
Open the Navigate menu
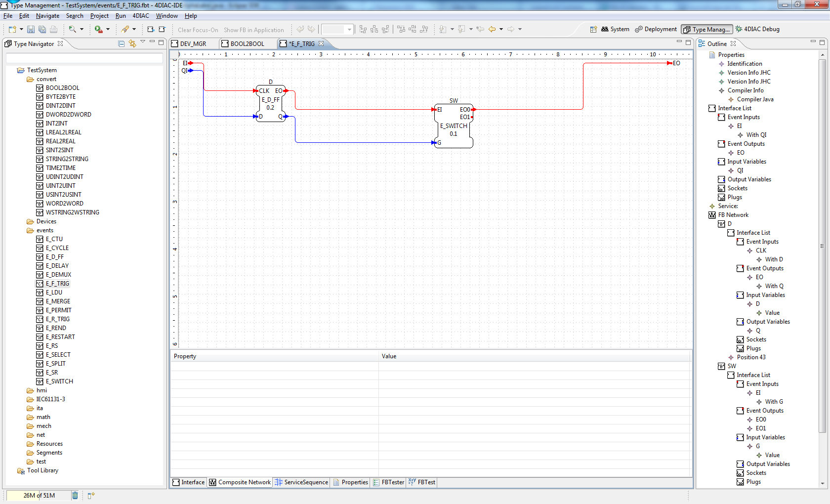pos(47,16)
